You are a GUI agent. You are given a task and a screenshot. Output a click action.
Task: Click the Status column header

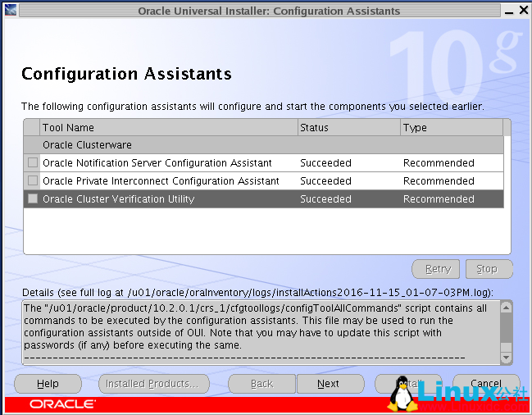(349, 128)
